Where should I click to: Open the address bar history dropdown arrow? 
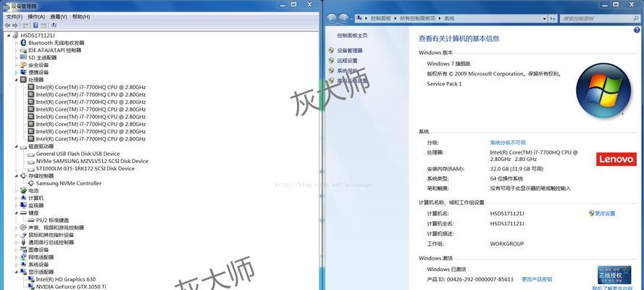545,18
